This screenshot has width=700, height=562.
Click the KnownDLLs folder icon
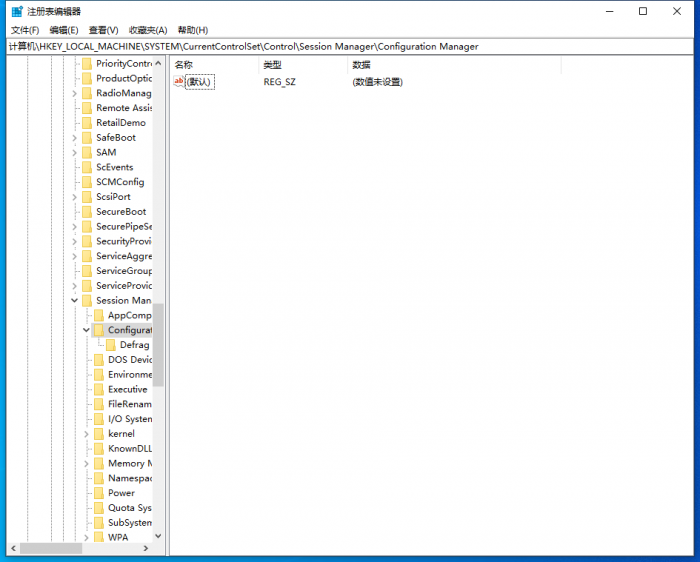[x=99, y=449]
